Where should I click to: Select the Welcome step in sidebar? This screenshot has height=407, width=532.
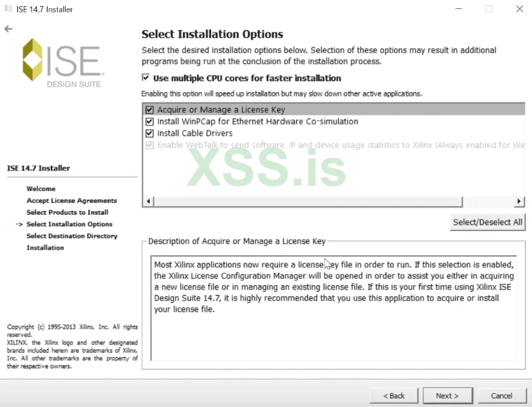pyautogui.click(x=41, y=189)
